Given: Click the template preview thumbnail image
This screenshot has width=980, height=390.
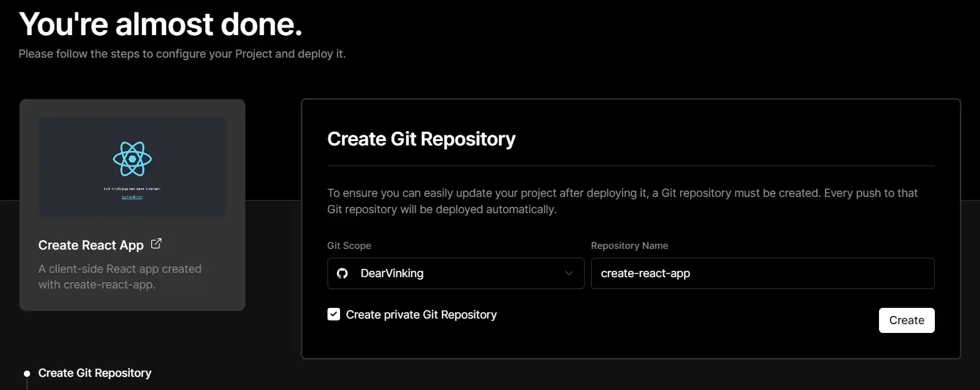Looking at the screenshot, I should coord(132,167).
